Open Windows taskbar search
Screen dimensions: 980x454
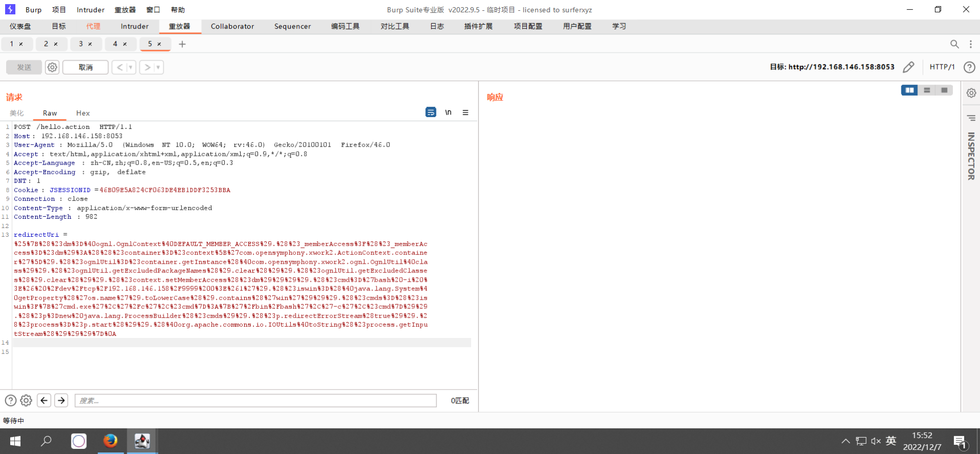click(x=46, y=441)
